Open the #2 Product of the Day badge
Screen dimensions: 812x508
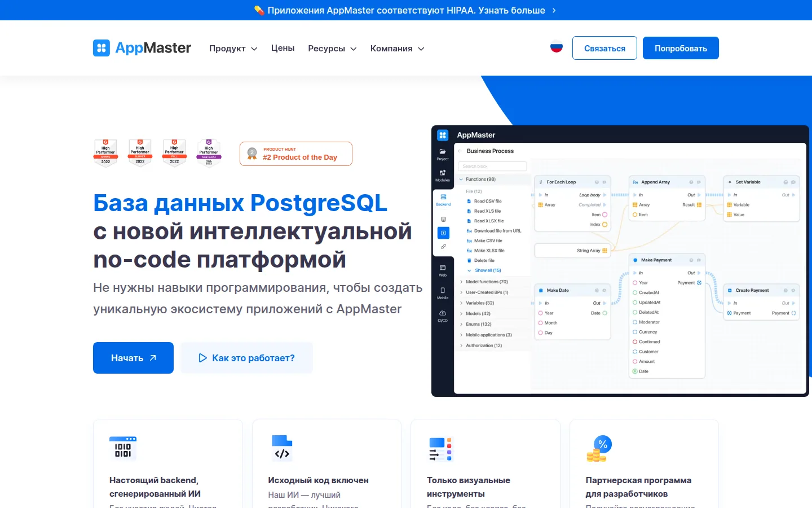296,154
